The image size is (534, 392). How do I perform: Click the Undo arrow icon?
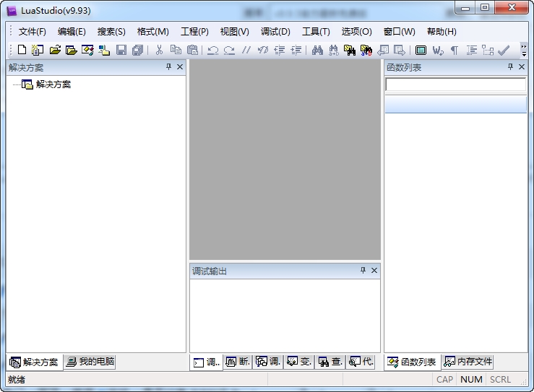tap(212, 50)
